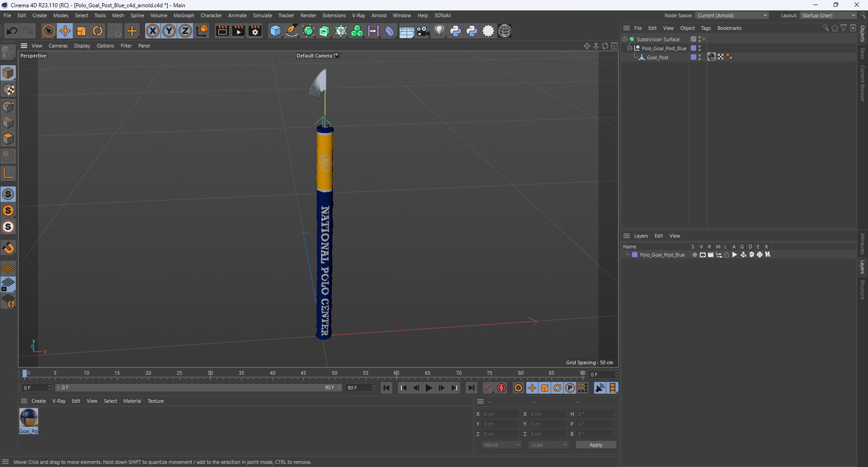Select Polygons mode icon
This screenshot has width=868, height=467.
tap(8, 139)
